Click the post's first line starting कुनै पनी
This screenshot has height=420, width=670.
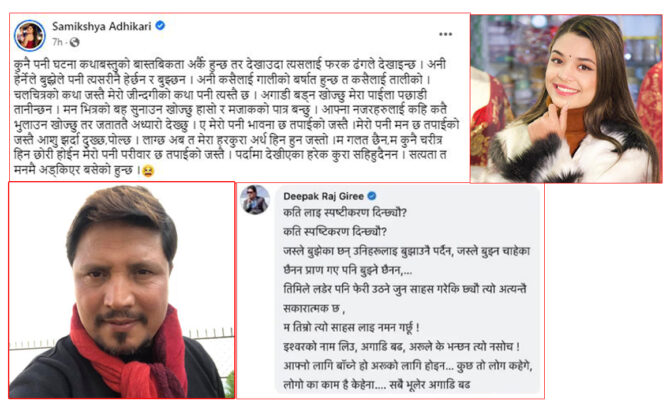coord(230,65)
